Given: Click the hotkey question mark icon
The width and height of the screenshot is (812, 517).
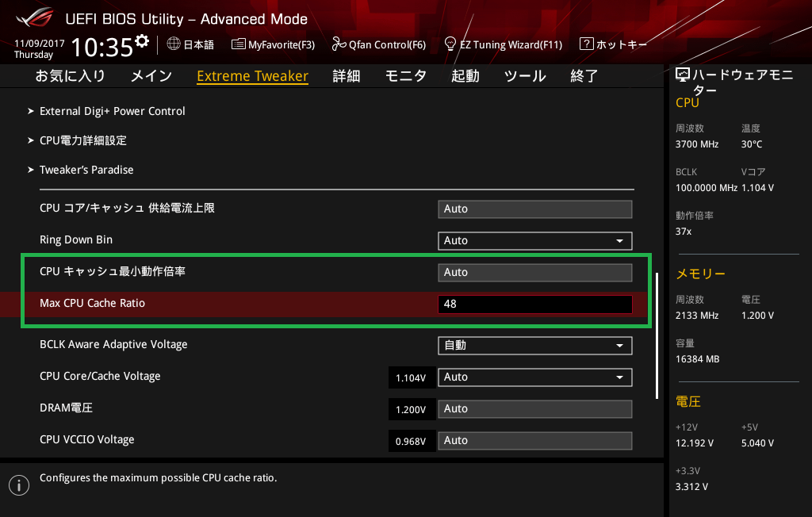Looking at the screenshot, I should (x=586, y=44).
